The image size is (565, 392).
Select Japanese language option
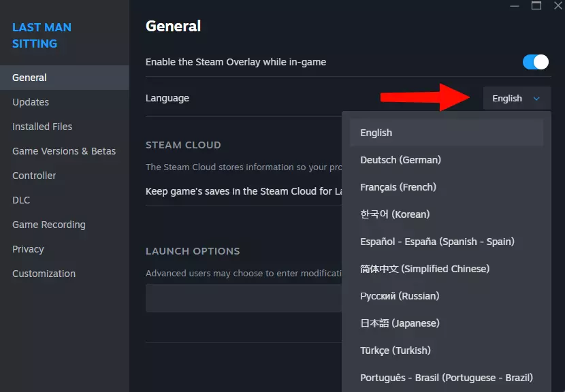click(400, 323)
